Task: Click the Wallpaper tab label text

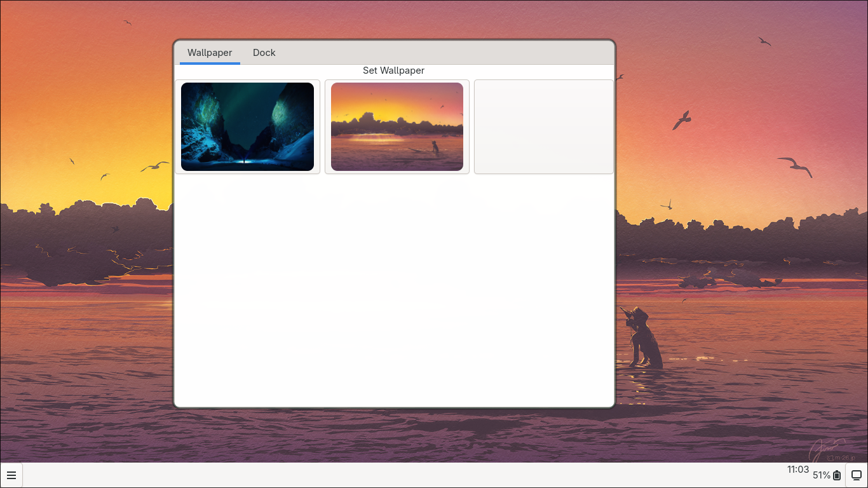Action: pos(209,53)
